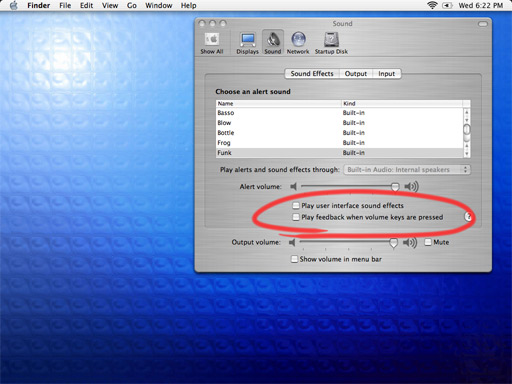Open the alert output device dropdown
Screen dimensions: 512x384
(x=407, y=170)
